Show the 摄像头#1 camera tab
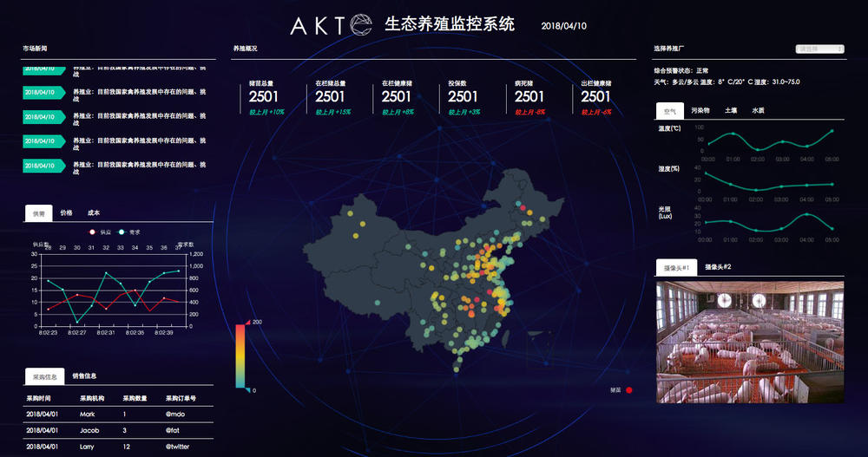 tap(676, 267)
